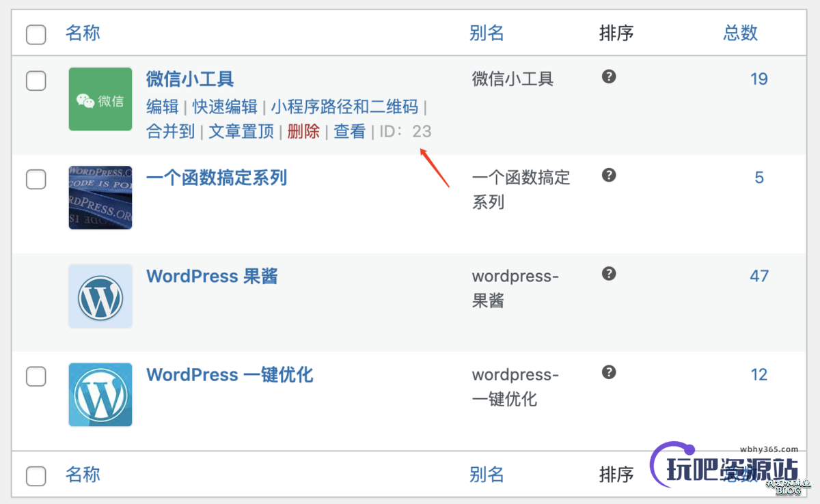Open the 微信小工具 title link
Viewport: 820px width, 504px height.
190,79
